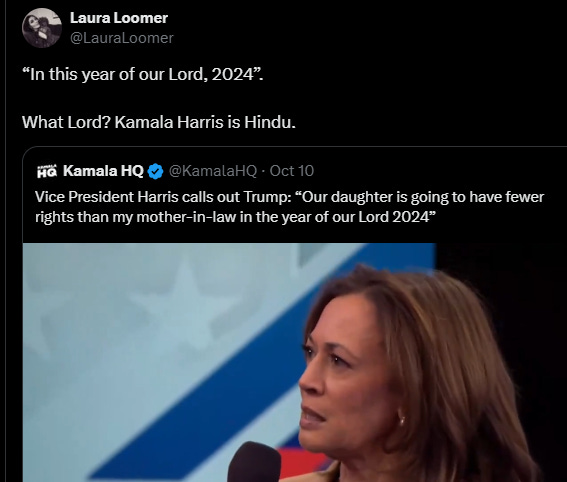The image size is (567, 482).
Task: Click the blue verified checkmark badge
Action: coord(156,171)
